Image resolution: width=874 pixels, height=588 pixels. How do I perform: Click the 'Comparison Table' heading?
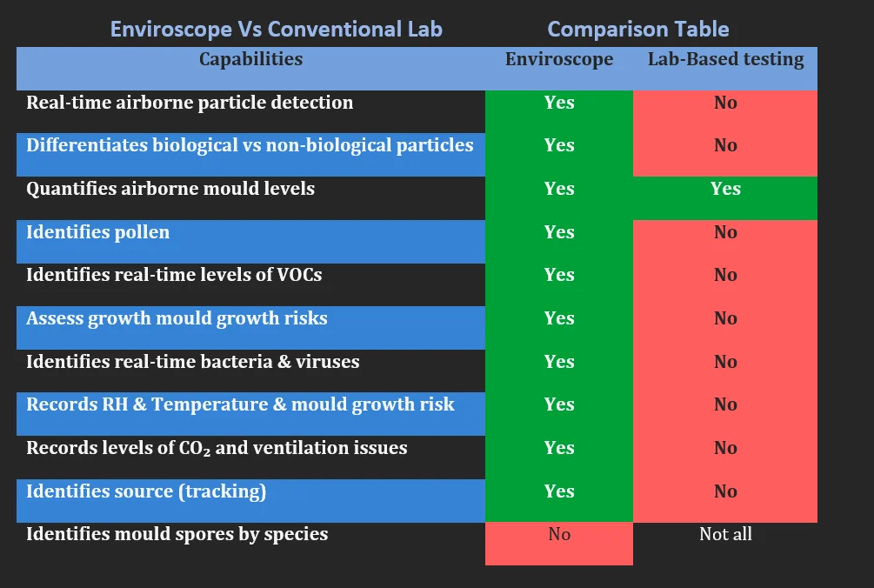tap(638, 29)
